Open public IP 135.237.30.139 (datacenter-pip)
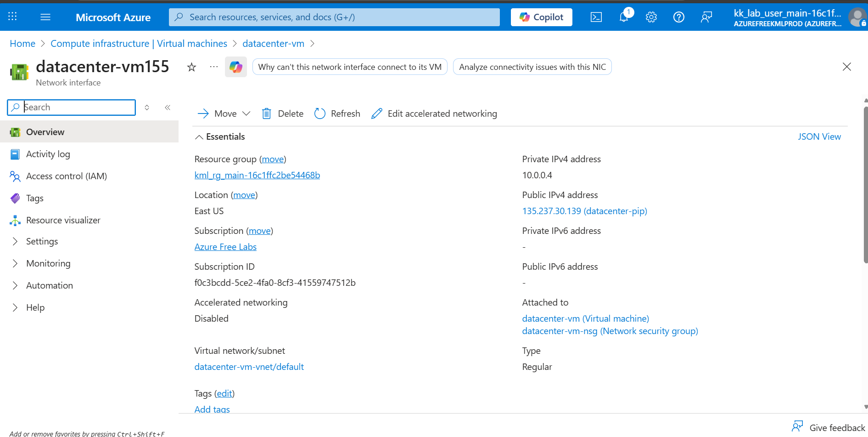Image resolution: width=868 pixels, height=437 pixels. point(585,211)
